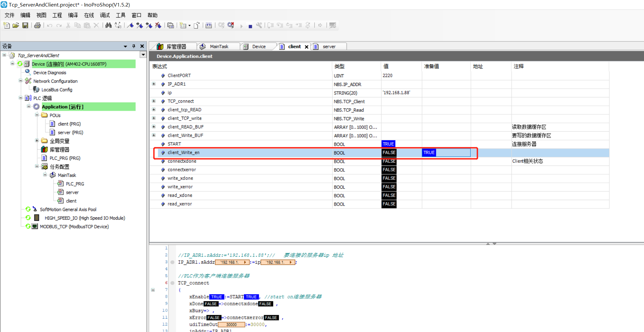This screenshot has width=644, height=332.
Task: Click the splitter collapse-down arrow above code pane
Action: click(x=494, y=244)
